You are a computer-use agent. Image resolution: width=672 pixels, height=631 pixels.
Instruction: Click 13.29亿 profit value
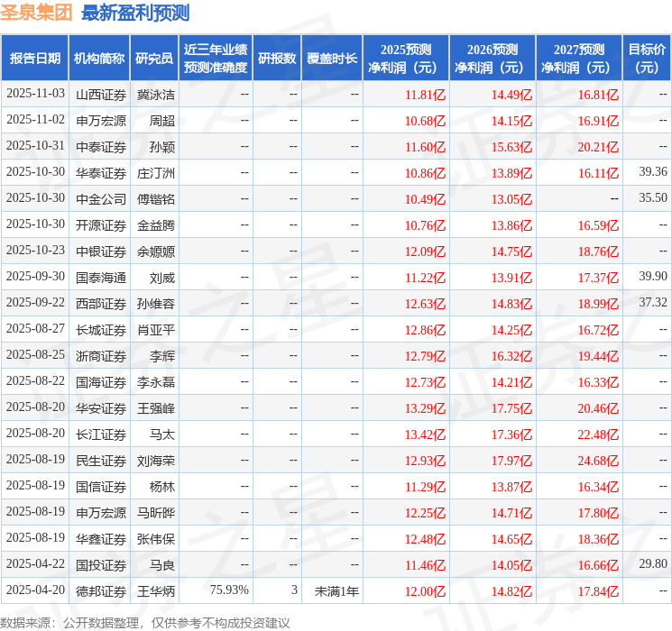click(x=426, y=408)
